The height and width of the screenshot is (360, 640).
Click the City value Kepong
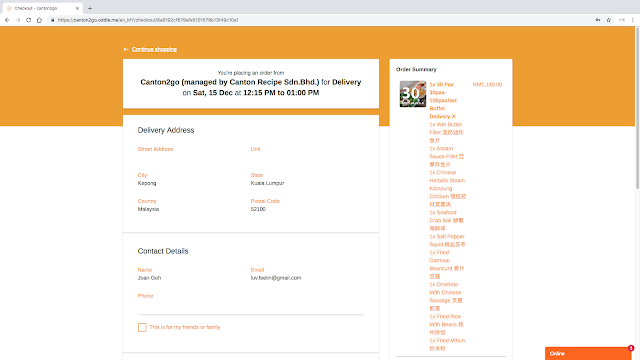(147, 183)
